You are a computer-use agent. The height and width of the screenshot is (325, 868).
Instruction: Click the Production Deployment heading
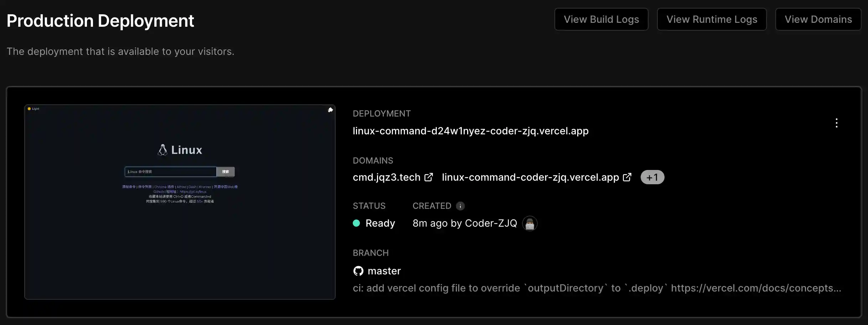point(100,21)
